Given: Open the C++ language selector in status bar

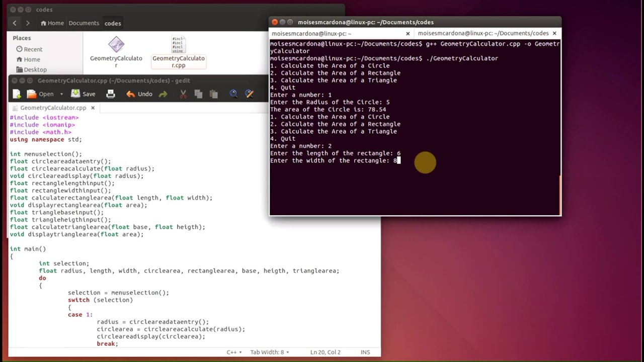Looking at the screenshot, I should click(234, 352).
